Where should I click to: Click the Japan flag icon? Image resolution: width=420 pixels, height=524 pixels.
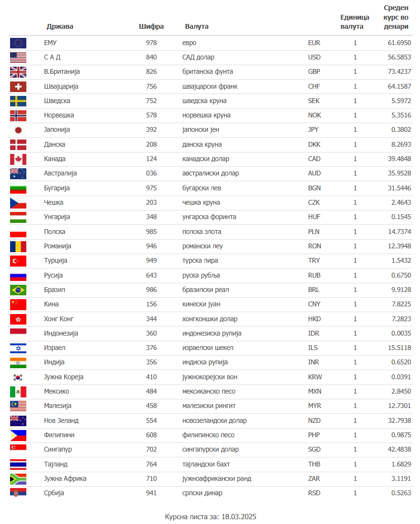(18, 130)
